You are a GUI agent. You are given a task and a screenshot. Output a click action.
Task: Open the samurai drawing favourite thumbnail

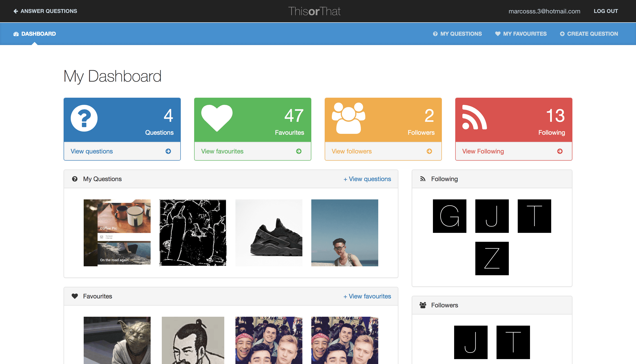point(193,340)
